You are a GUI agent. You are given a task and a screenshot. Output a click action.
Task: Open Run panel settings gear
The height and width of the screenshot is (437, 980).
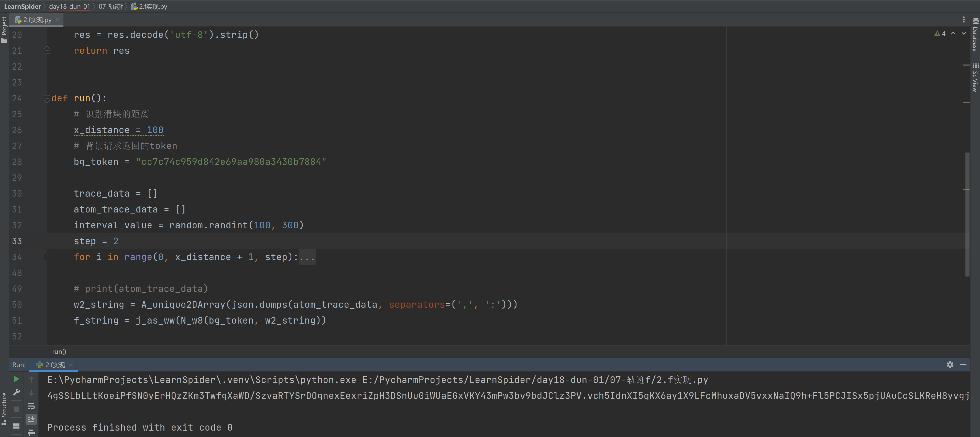point(950,364)
